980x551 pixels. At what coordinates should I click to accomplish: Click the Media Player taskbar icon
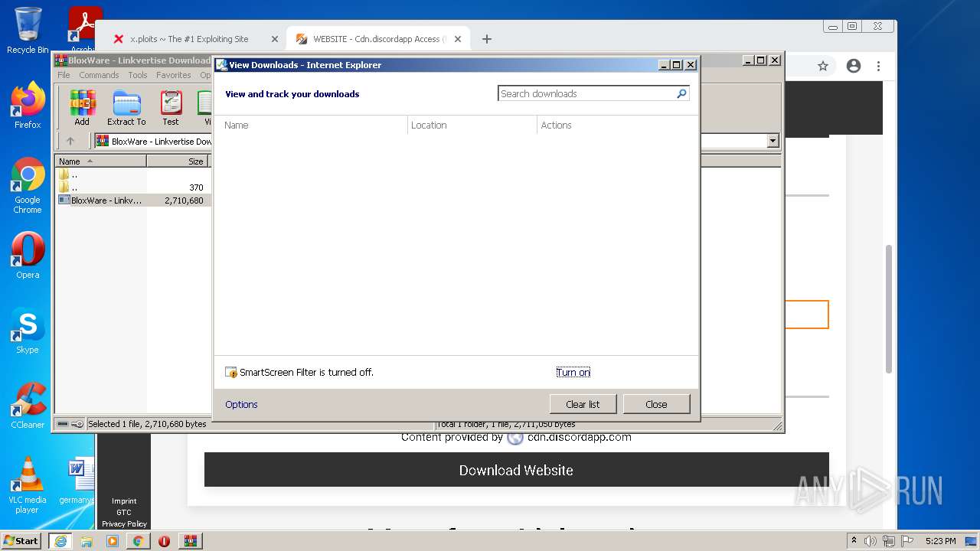point(113,541)
